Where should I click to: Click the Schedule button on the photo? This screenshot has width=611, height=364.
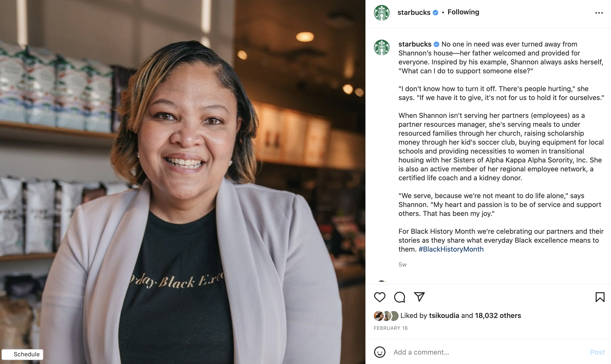(x=23, y=354)
